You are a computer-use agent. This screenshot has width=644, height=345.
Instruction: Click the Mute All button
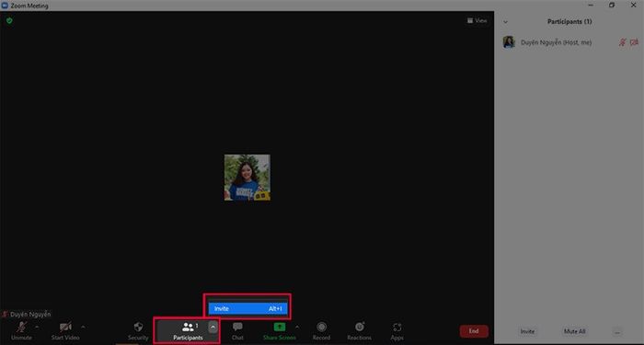[x=575, y=331]
